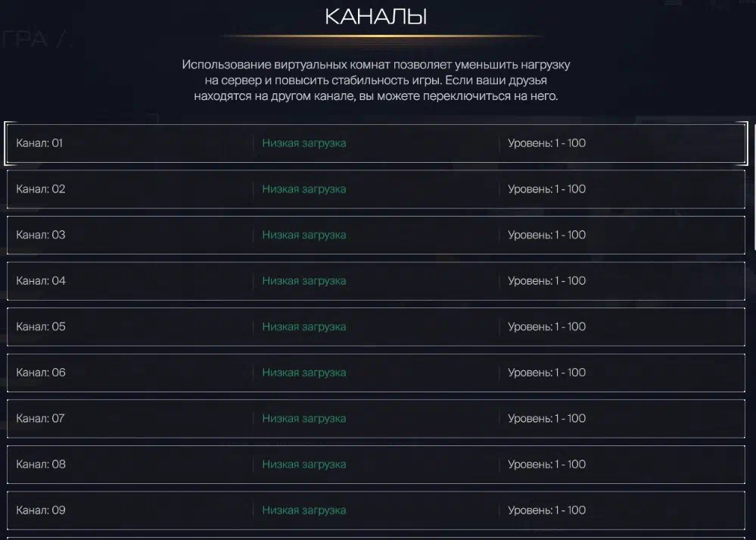Select the Канал: 07 row
This screenshot has height=540, width=756.
coord(376,418)
